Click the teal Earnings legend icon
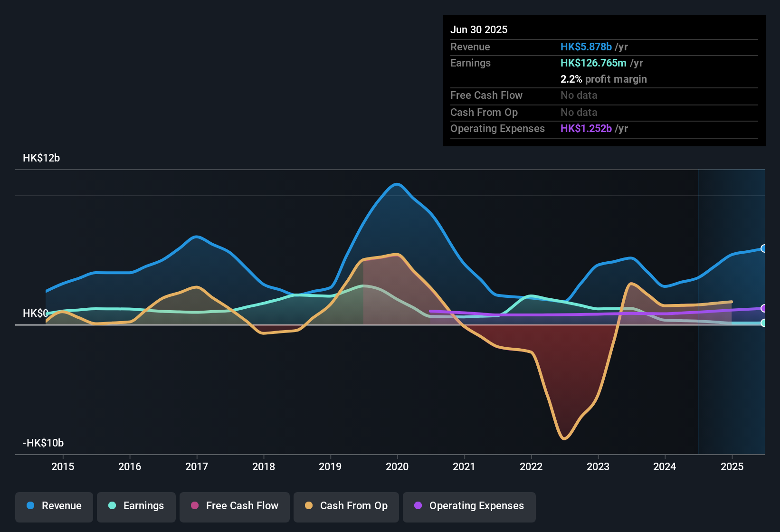Image resolution: width=780 pixels, height=532 pixels. (x=111, y=506)
